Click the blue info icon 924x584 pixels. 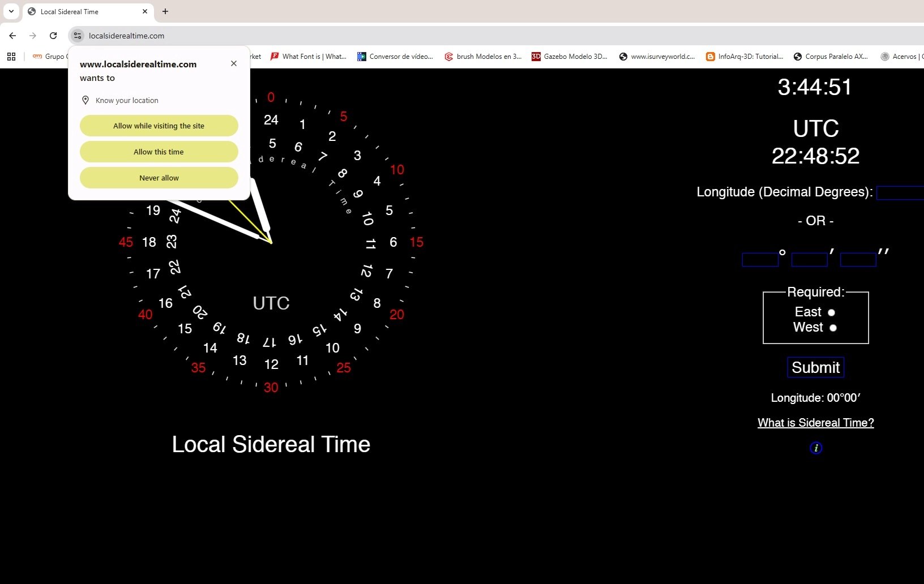click(816, 448)
